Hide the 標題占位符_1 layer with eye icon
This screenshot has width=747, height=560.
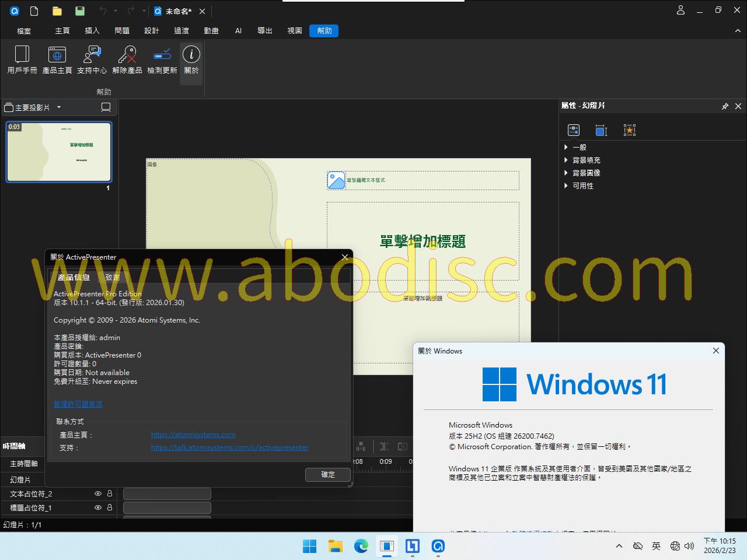pyautogui.click(x=98, y=508)
